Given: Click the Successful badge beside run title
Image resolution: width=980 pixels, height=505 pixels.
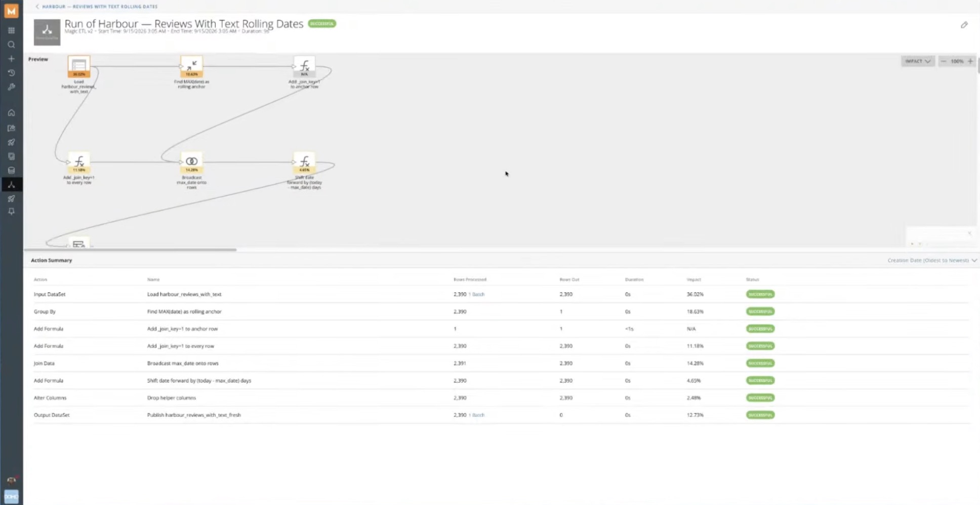Looking at the screenshot, I should [x=322, y=23].
